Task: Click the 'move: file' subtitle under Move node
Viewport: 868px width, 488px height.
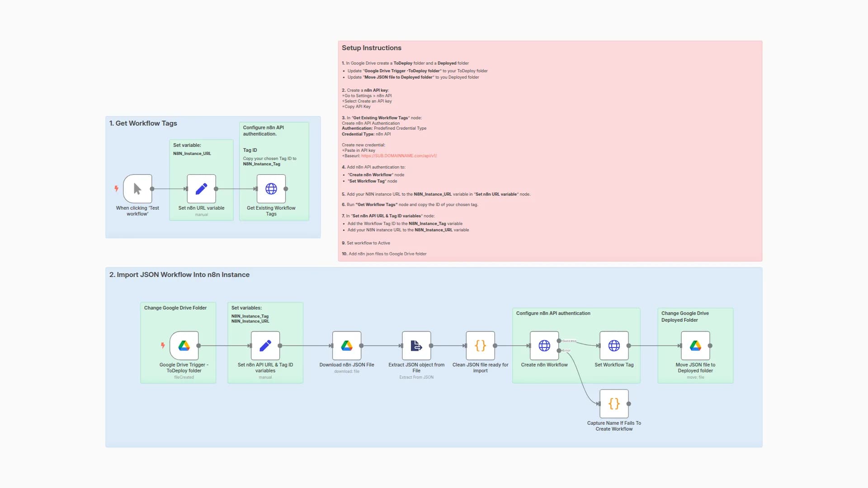Action: (695, 377)
